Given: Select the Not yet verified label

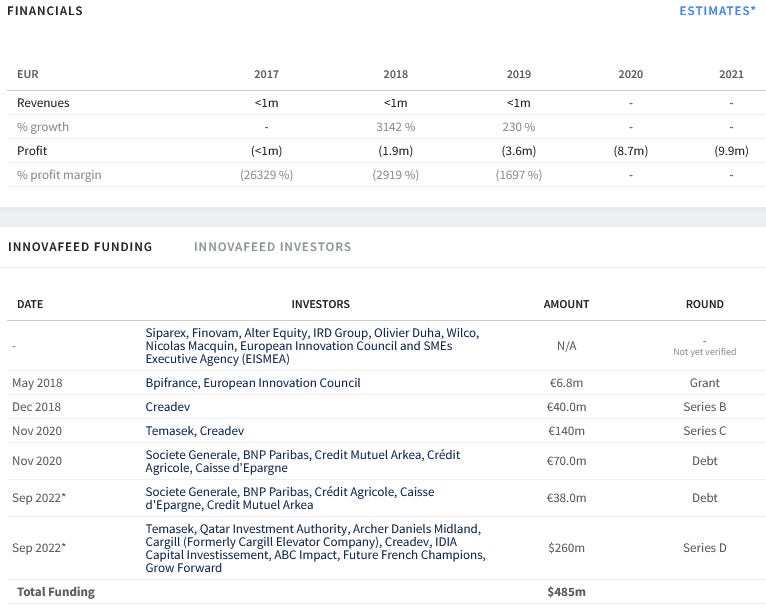Looking at the screenshot, I should [x=704, y=352].
